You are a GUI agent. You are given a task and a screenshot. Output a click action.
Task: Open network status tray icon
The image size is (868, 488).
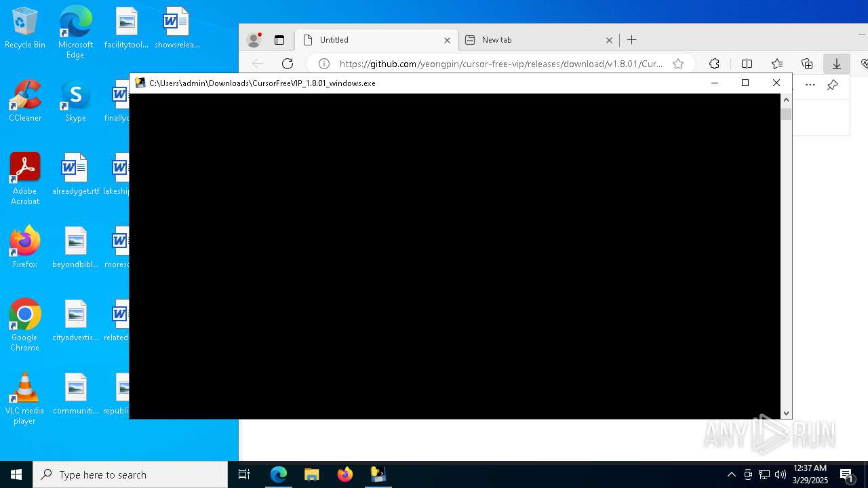pyautogui.click(x=764, y=474)
